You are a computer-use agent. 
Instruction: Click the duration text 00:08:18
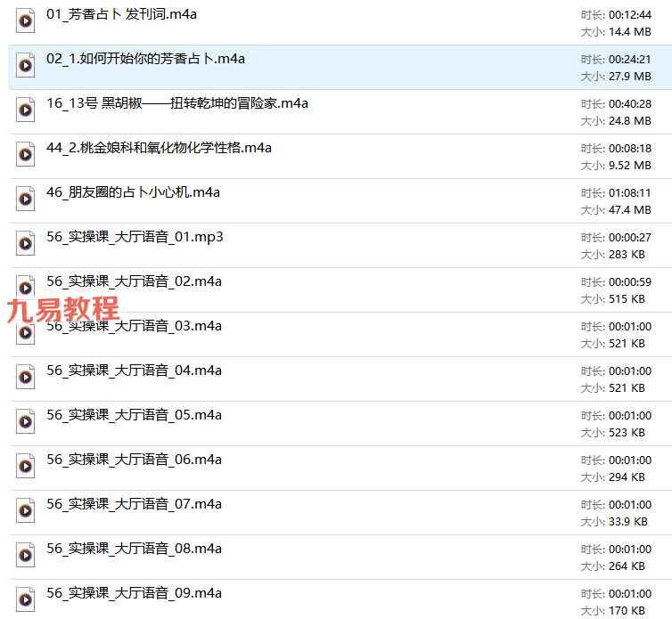(x=630, y=149)
